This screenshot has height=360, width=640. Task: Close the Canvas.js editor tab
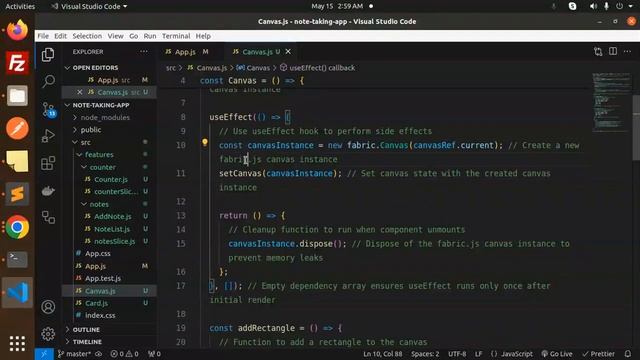pyautogui.click(x=288, y=51)
